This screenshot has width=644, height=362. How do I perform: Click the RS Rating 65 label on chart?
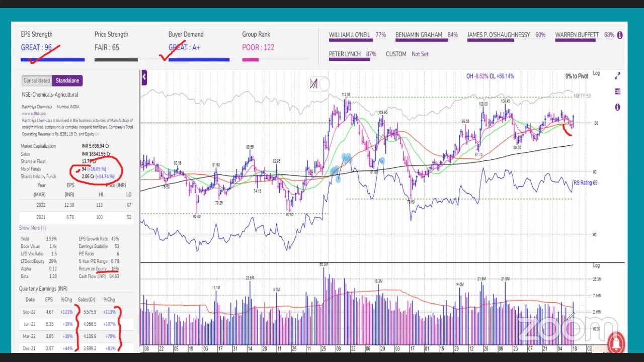(x=586, y=183)
